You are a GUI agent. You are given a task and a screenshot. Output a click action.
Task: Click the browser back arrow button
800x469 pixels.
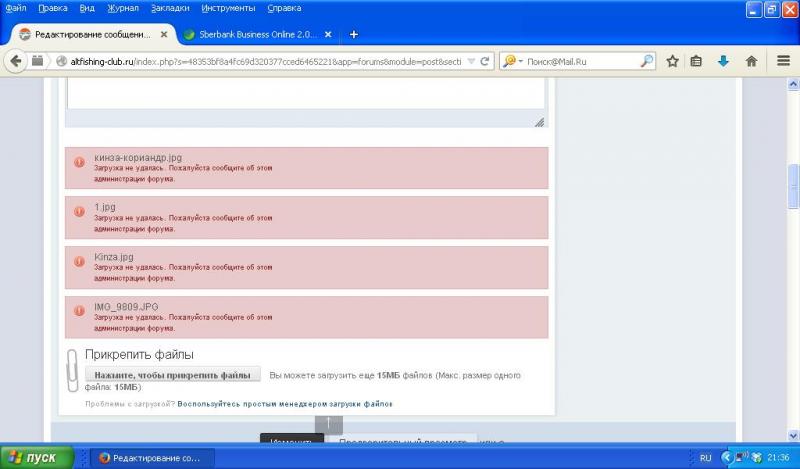[x=16, y=60]
